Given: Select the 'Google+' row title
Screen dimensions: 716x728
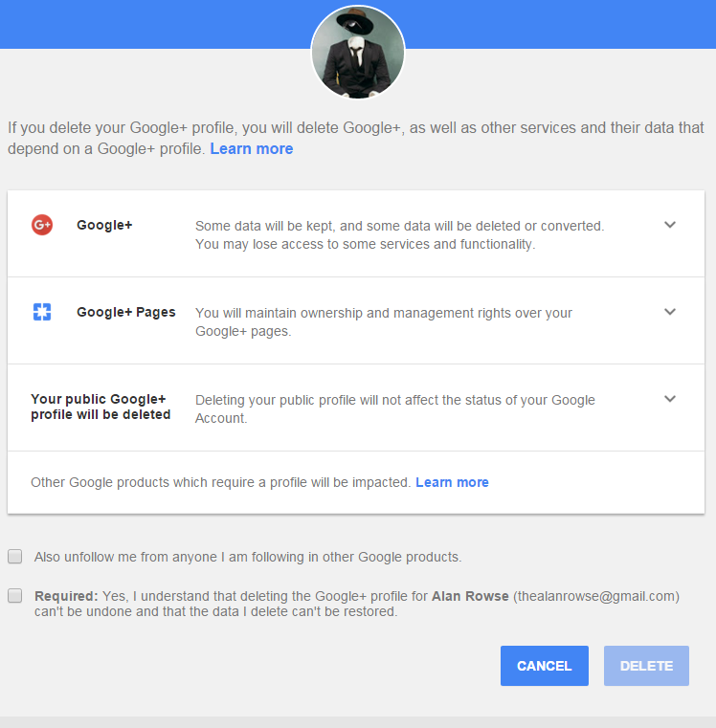Looking at the screenshot, I should point(104,225).
